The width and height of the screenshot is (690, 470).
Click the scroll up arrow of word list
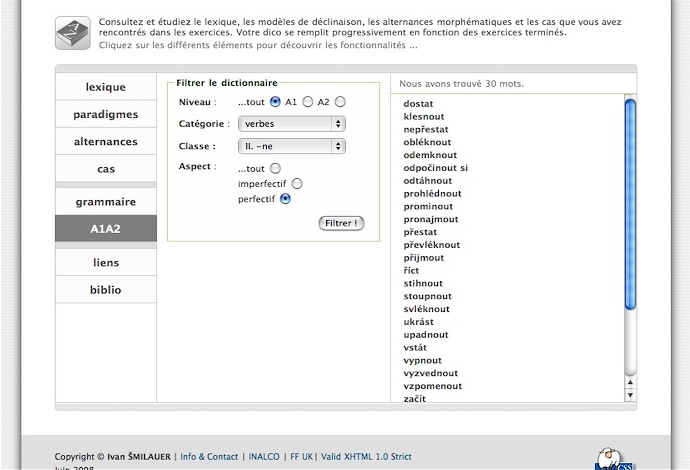(x=630, y=382)
